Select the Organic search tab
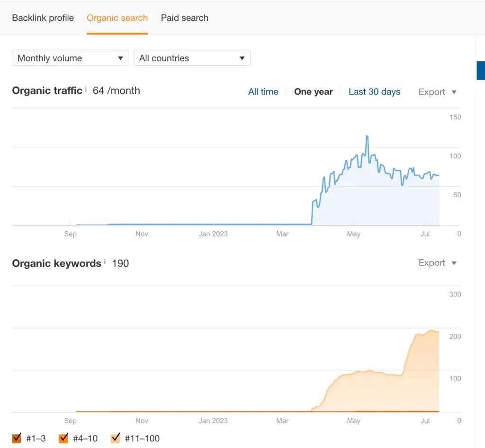Image resolution: width=485 pixels, height=448 pixels. click(117, 18)
